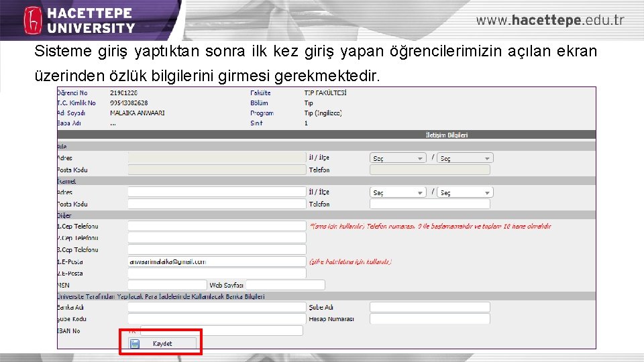Click the Banka Adı input field
The image size is (644, 362).
coord(217,307)
